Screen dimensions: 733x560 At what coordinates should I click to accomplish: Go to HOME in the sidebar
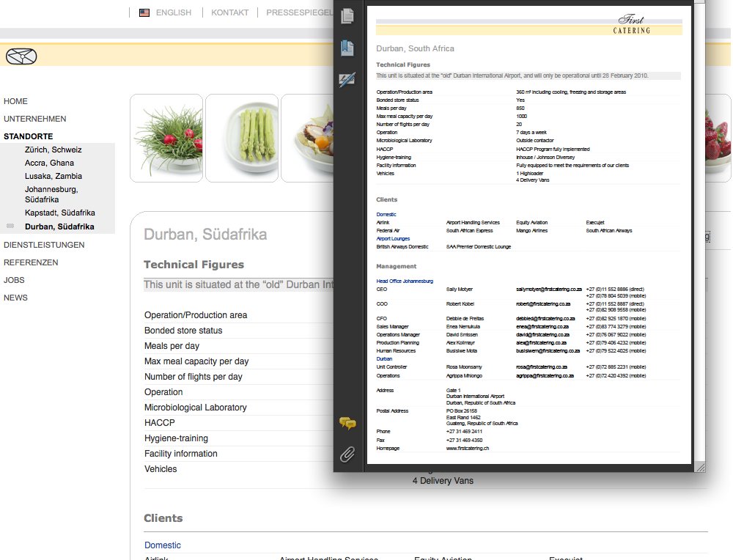15,101
